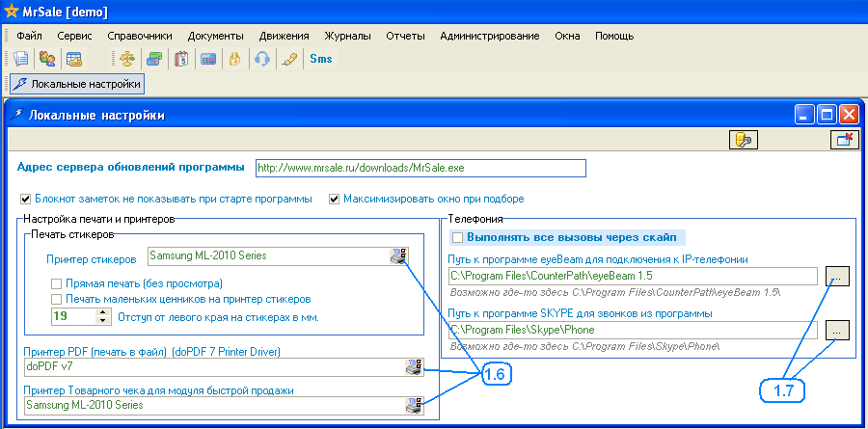Open the calculator toolbar icon

coord(208,59)
